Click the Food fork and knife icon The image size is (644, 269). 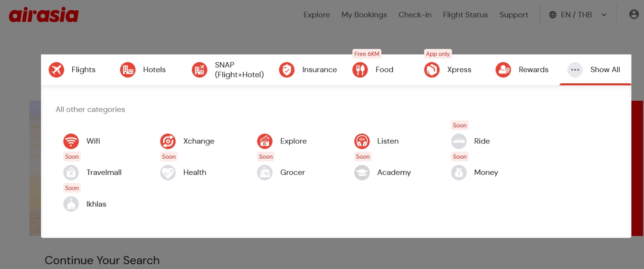coord(360,70)
